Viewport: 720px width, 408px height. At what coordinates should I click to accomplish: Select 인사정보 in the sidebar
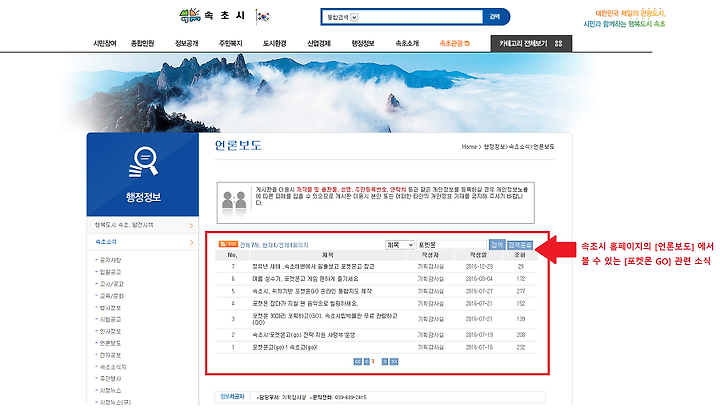coord(110,331)
